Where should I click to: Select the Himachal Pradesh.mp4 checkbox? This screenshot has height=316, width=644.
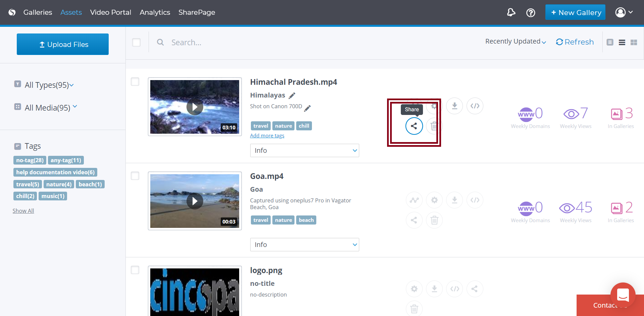(135, 82)
